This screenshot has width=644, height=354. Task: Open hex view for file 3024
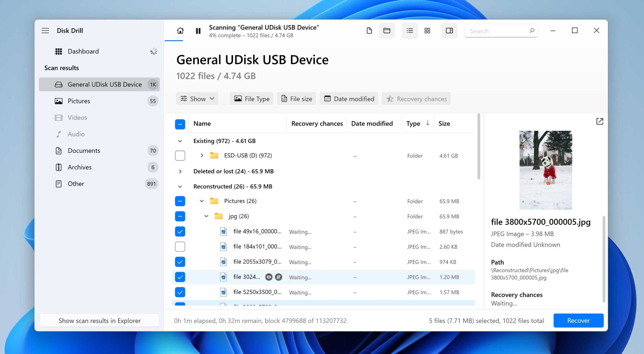[x=279, y=277]
